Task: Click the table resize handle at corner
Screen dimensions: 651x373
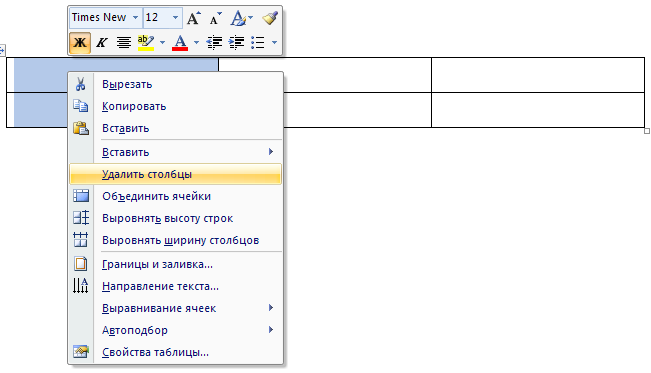Action: pyautogui.click(x=647, y=131)
